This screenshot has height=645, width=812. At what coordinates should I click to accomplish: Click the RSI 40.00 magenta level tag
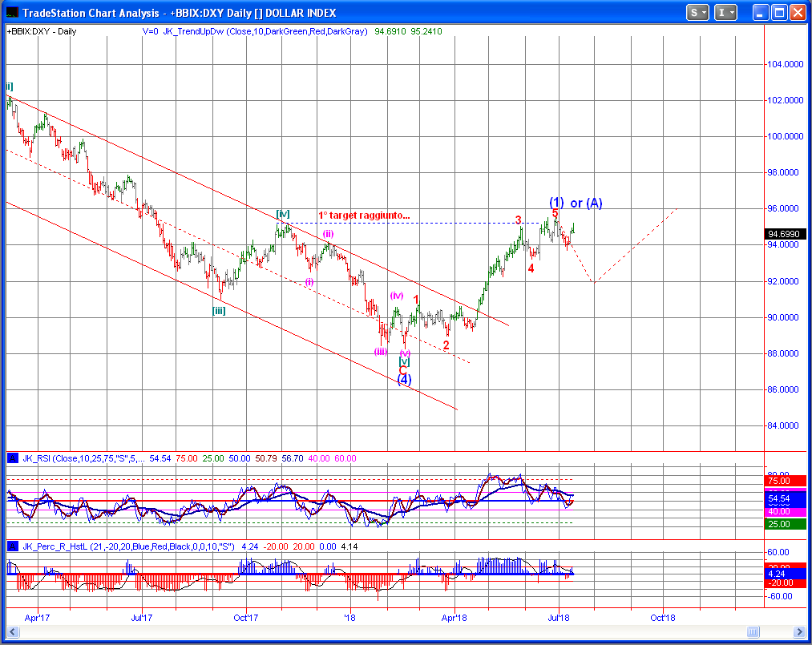point(786,511)
